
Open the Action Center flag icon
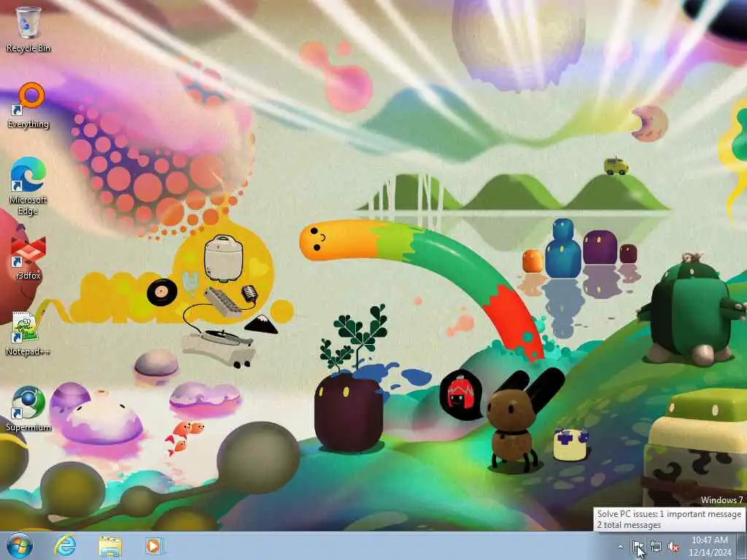pos(638,547)
